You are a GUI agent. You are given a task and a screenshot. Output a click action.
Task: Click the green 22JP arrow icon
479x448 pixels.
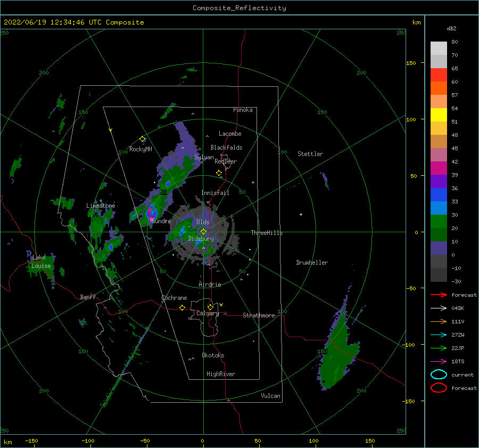pos(439,348)
